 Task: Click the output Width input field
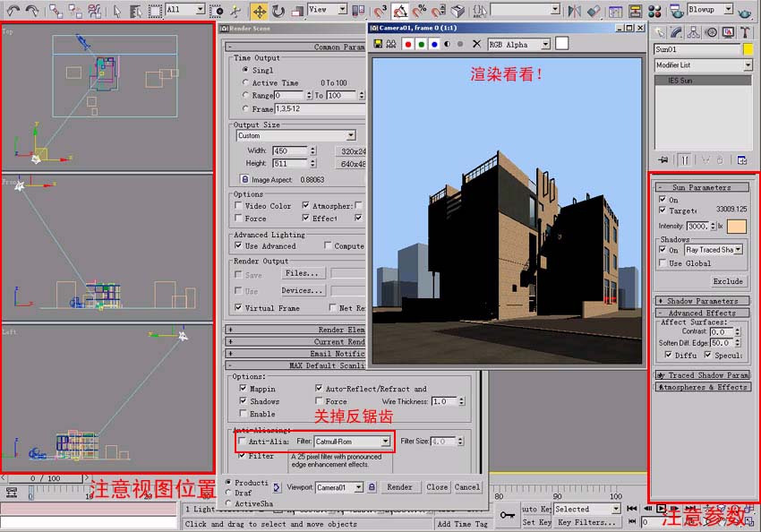coord(289,151)
